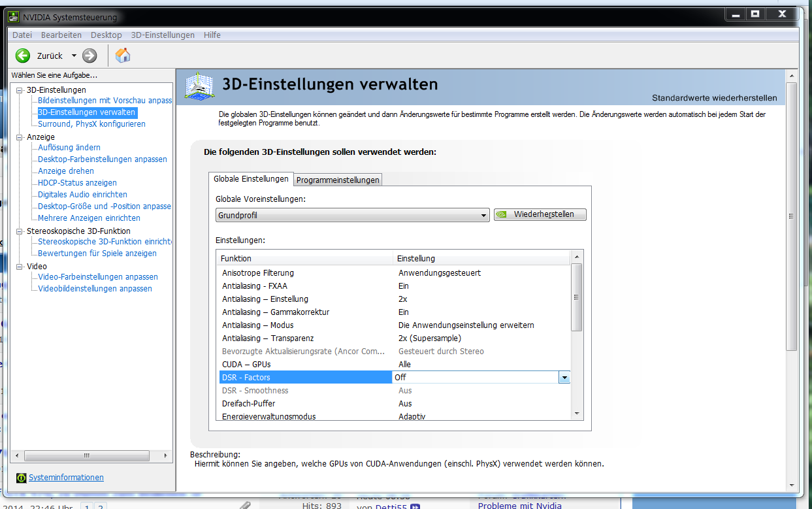Click the forward arrow icon in toolbar
This screenshot has width=812, height=509.
[x=89, y=56]
